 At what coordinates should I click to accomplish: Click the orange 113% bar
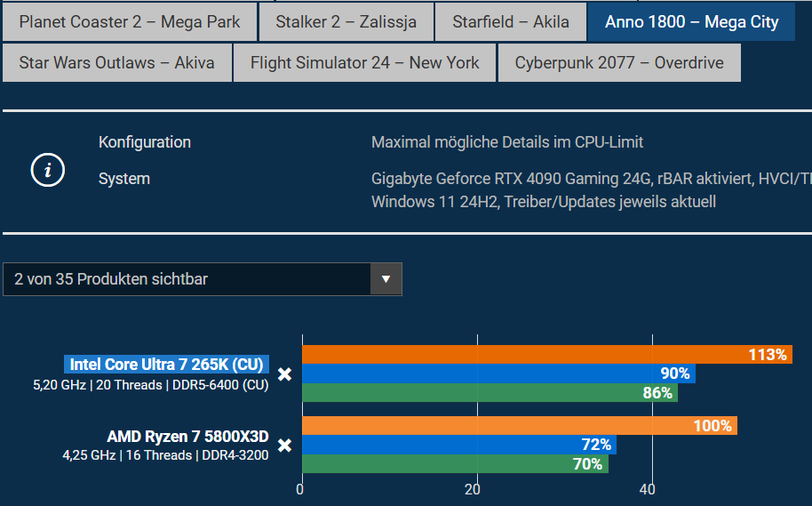pos(547,355)
